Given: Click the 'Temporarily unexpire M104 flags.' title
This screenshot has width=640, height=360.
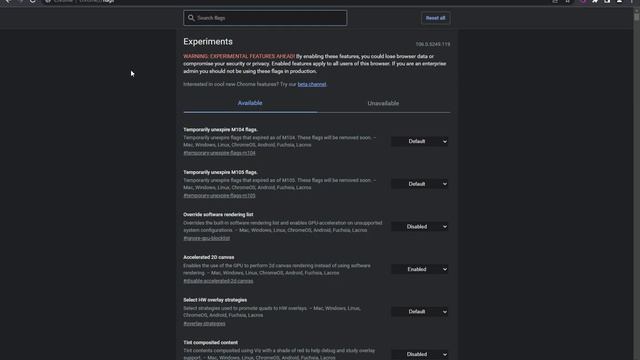Looking at the screenshot, I should 220,130.
